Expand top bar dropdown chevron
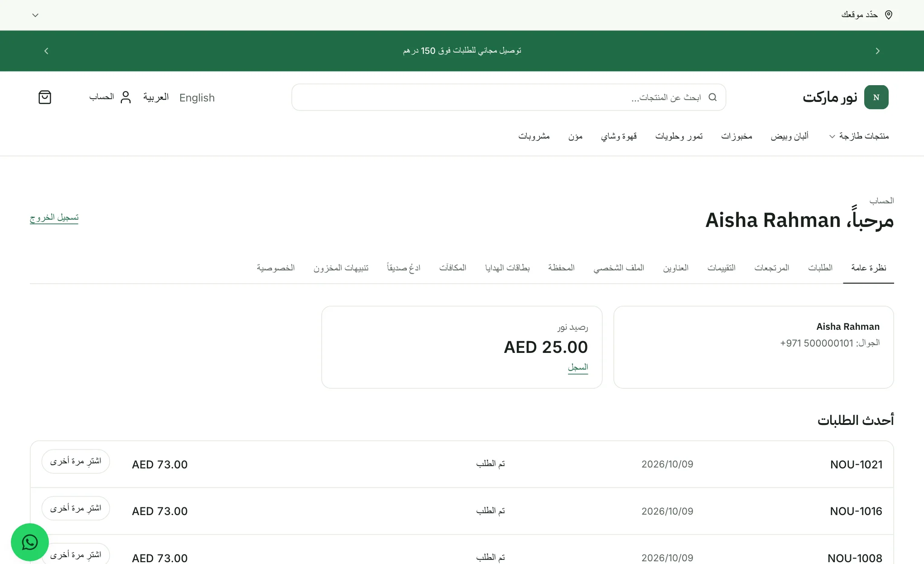This screenshot has width=924, height=564. click(35, 15)
